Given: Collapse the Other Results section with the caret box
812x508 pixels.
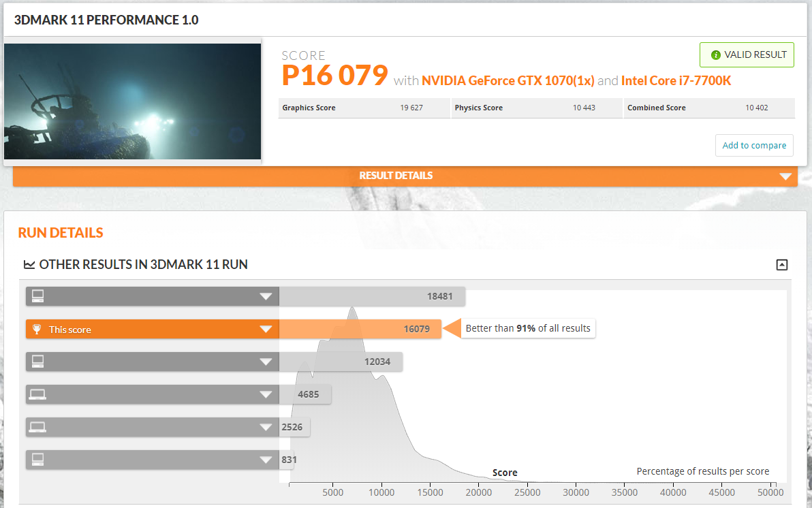Looking at the screenshot, I should pyautogui.click(x=782, y=265).
